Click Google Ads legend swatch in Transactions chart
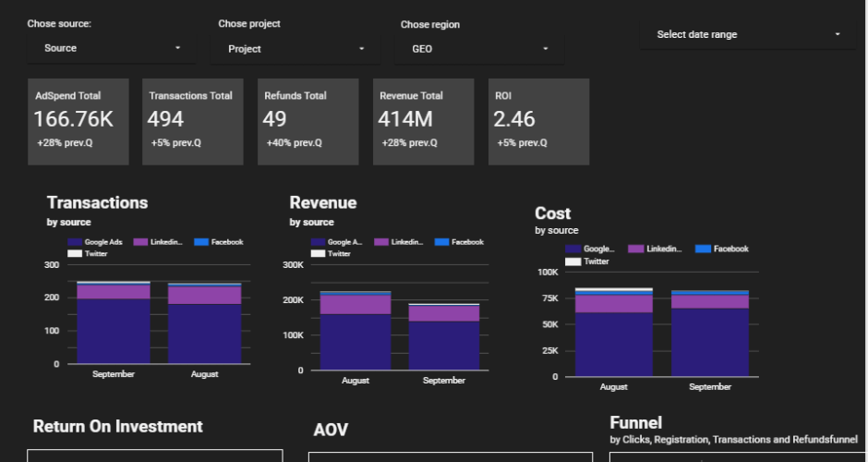868x462 pixels. [x=75, y=242]
